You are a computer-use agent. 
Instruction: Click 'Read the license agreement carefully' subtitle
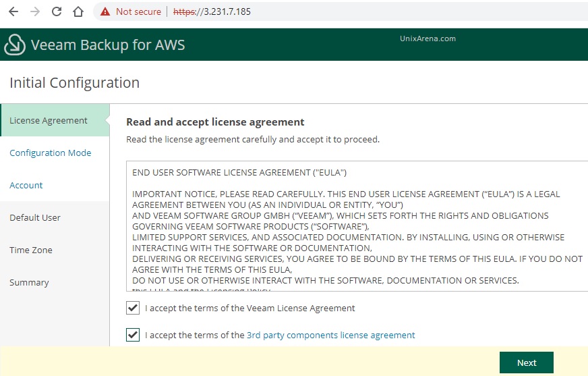coord(253,140)
